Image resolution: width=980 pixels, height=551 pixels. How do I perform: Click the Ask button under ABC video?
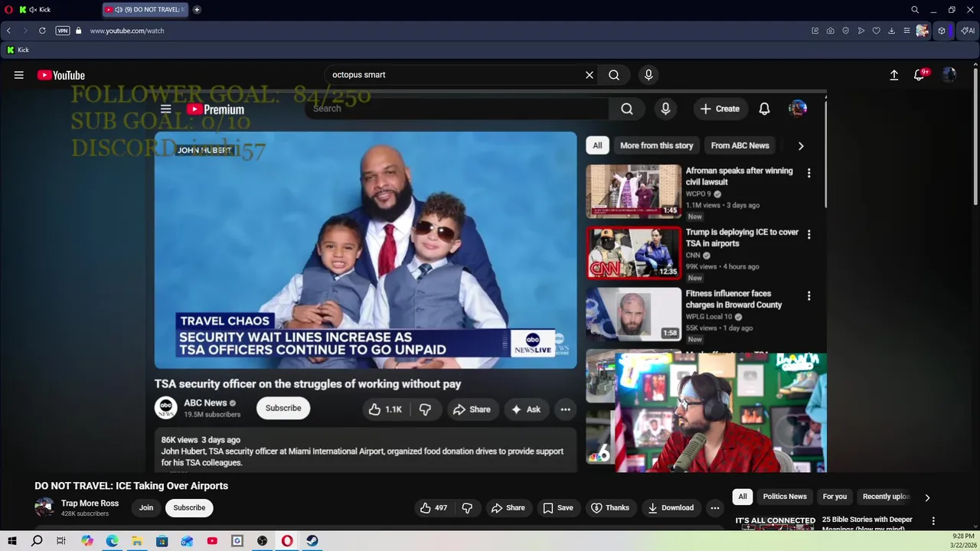coord(526,409)
